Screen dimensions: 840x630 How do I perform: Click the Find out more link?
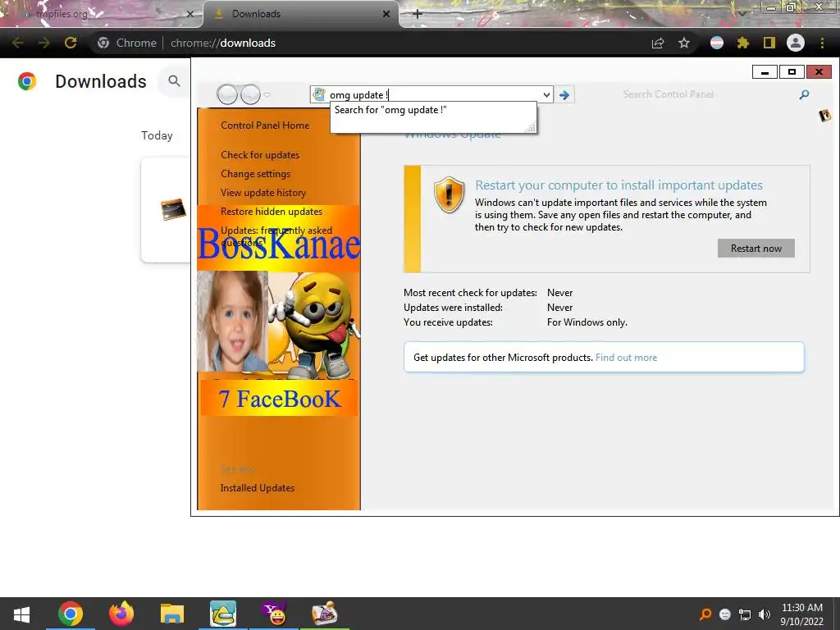[626, 358]
